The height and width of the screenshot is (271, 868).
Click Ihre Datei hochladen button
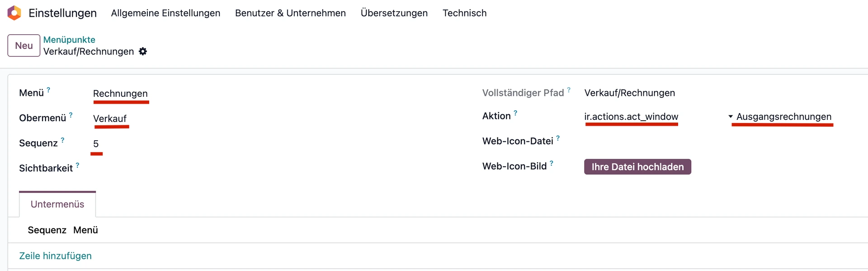637,167
